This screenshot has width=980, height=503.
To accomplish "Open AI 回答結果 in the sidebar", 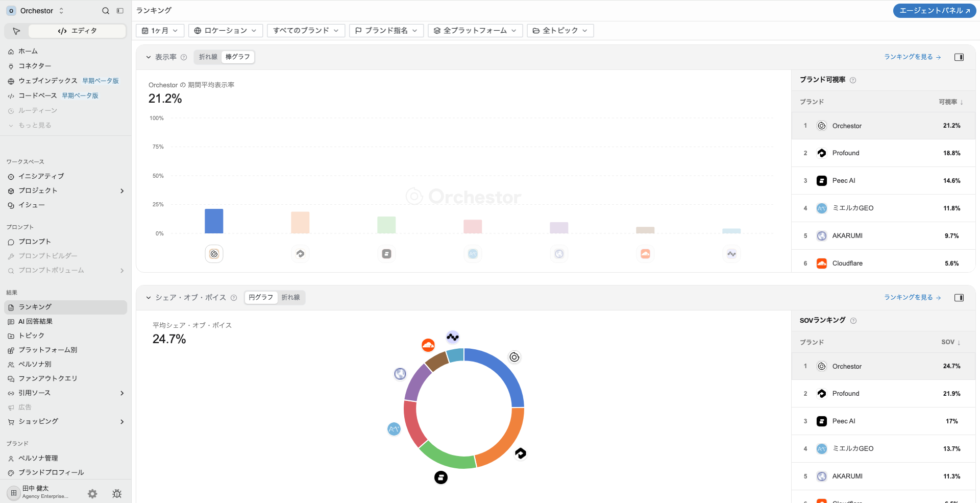I will tap(65, 322).
